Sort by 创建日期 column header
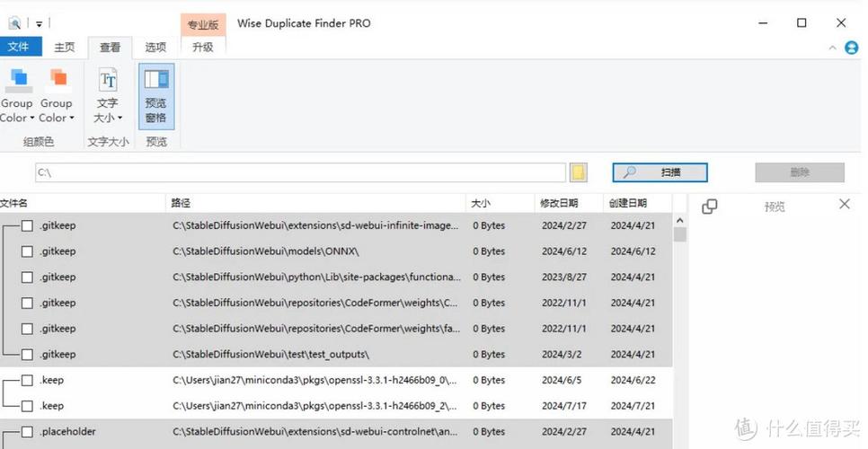868x449 pixels. pos(637,203)
